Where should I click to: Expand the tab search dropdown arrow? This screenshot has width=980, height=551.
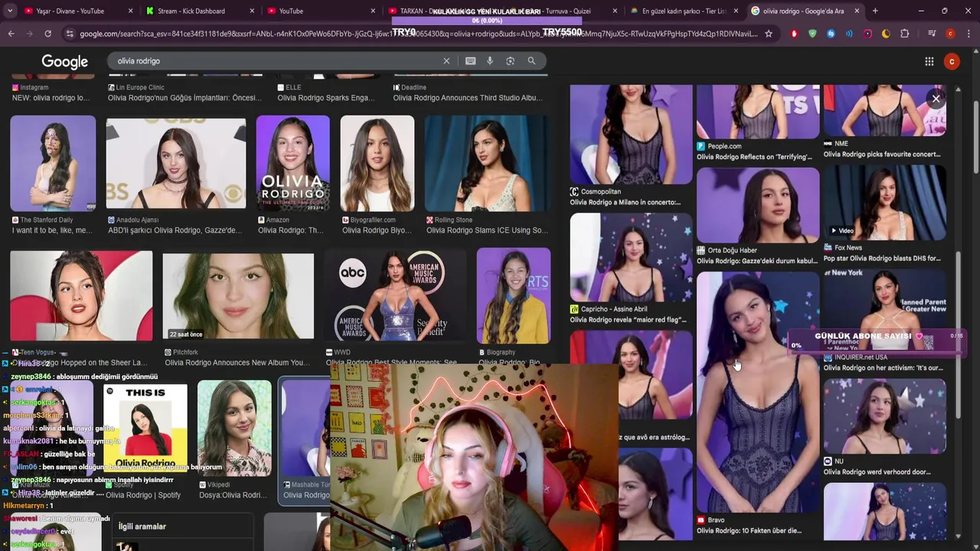[9, 11]
